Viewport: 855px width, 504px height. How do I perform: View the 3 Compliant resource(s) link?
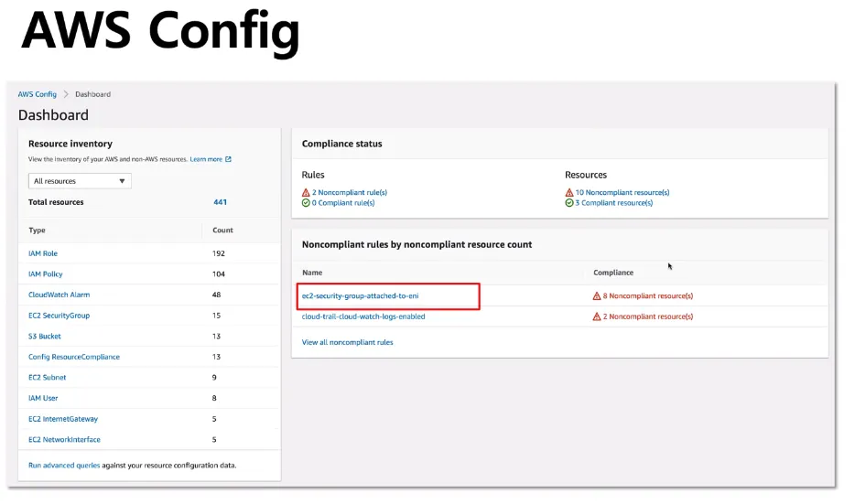[x=614, y=203]
